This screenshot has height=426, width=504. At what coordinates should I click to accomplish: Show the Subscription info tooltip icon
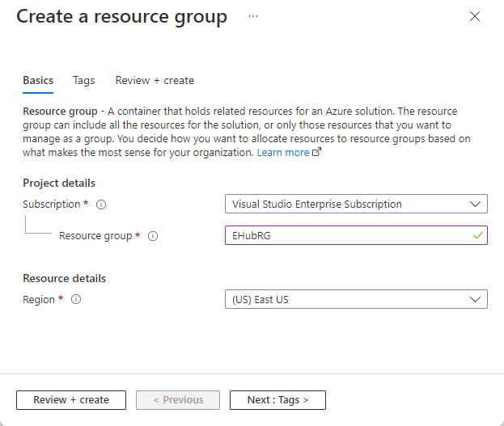click(x=100, y=205)
